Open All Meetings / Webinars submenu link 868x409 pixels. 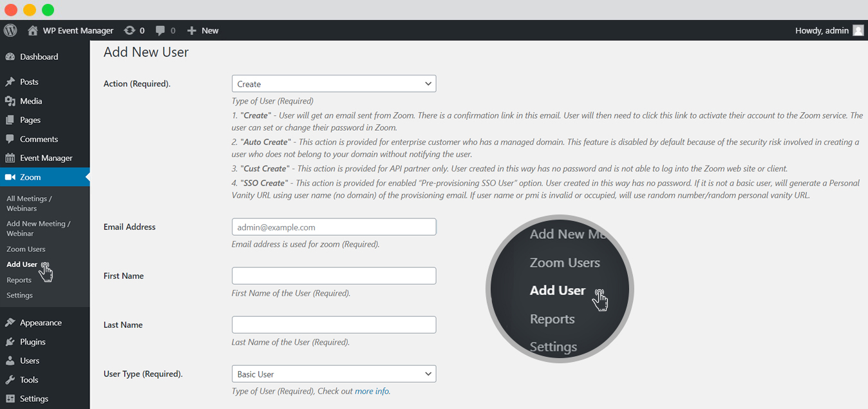click(x=29, y=204)
